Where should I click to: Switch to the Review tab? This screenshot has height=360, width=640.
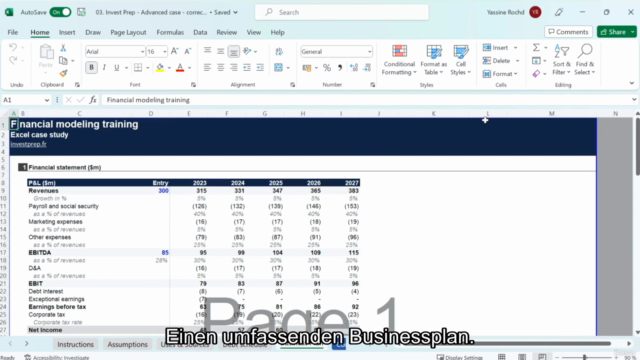(227, 32)
